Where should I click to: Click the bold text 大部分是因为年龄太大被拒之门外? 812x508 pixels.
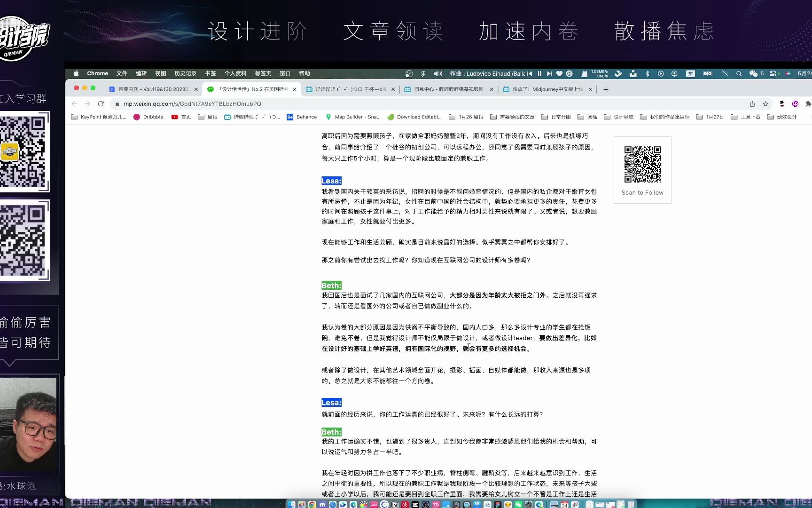498,295
